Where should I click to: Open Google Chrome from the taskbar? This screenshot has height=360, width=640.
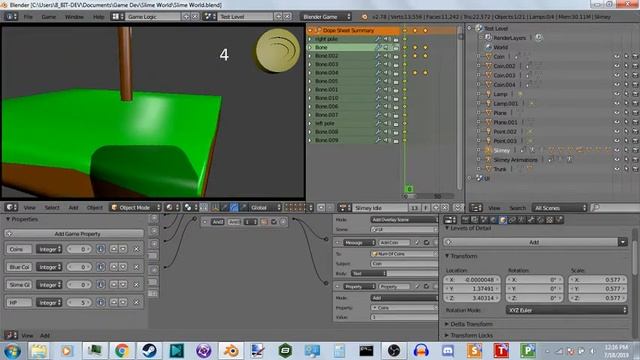122,351
